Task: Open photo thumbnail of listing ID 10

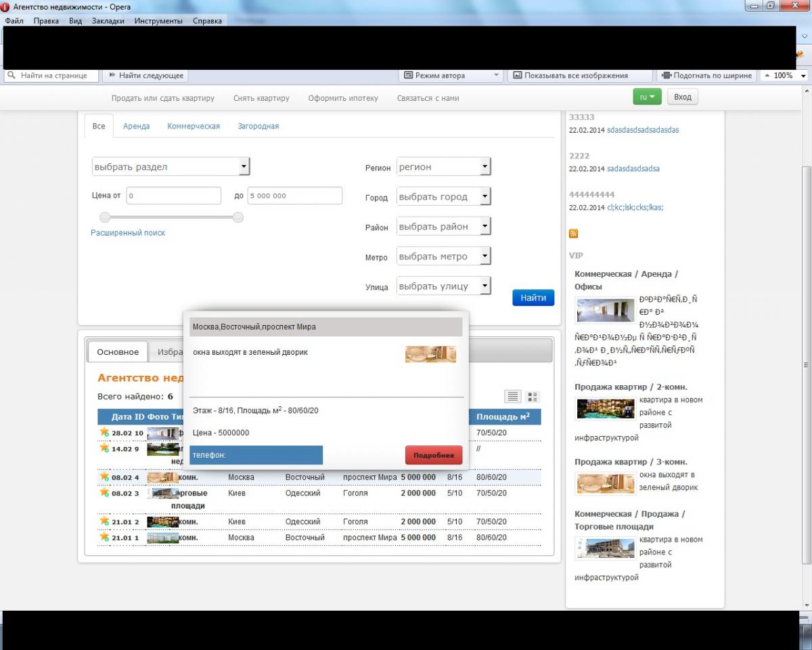Action: [162, 433]
